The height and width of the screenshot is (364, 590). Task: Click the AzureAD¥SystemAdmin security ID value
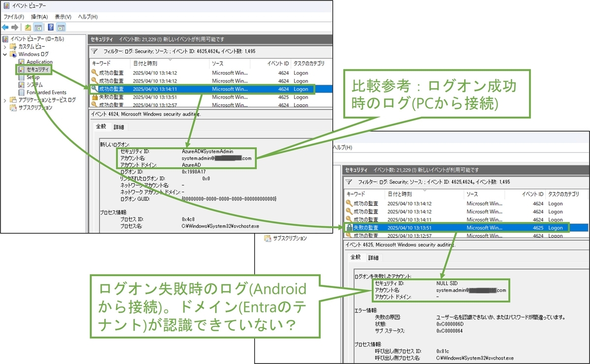(x=207, y=152)
